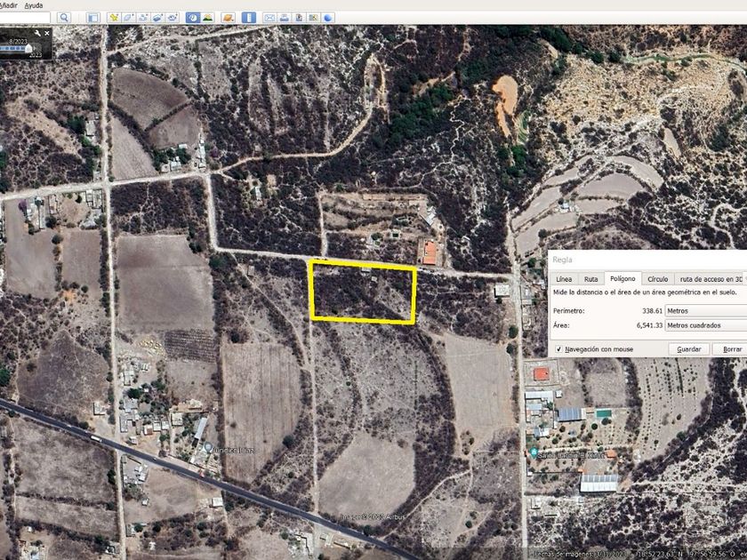Click the Salón Jardín placemark icon
Screen dimensions: 747x560
534,452
